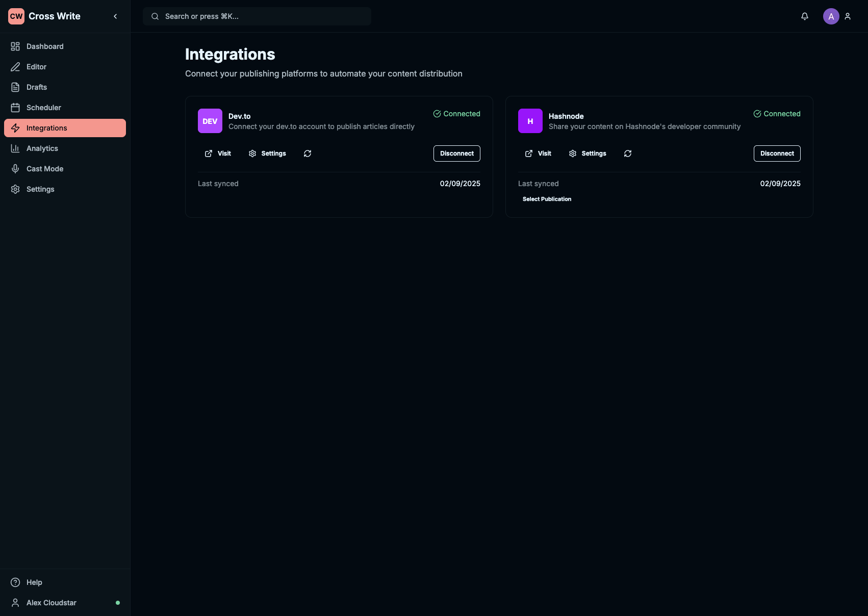The image size is (868, 616).
Task: Click the user profile icon at top right
Action: (848, 16)
